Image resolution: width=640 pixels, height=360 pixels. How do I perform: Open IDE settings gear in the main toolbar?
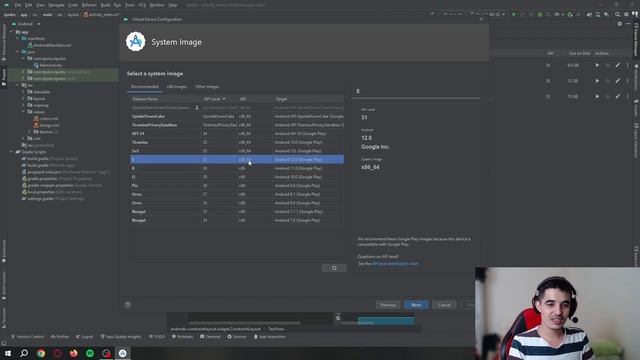click(x=626, y=14)
